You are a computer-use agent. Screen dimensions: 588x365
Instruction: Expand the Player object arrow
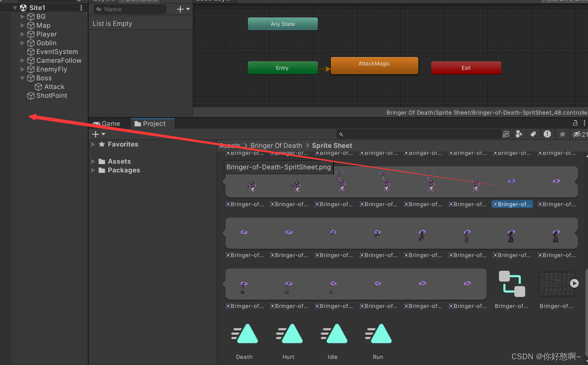coord(23,34)
